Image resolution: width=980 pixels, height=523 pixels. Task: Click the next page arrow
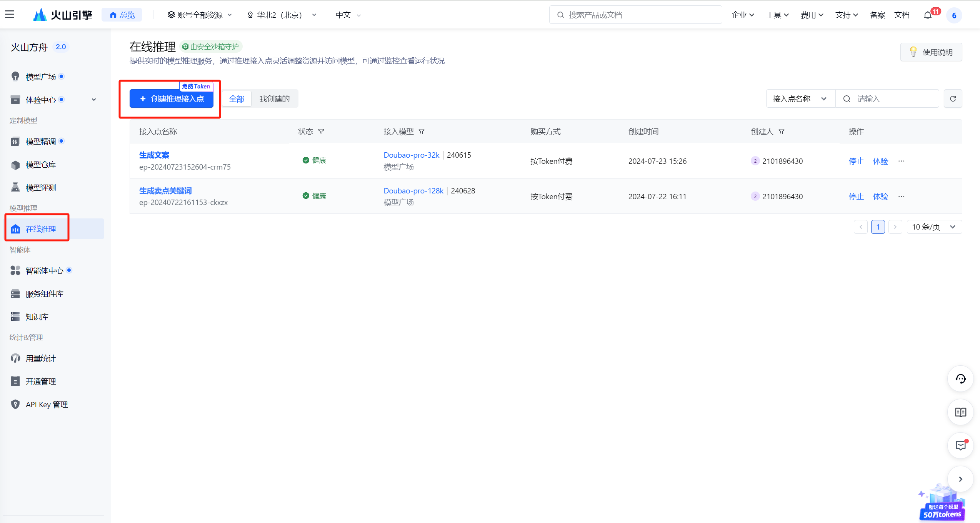coord(895,227)
